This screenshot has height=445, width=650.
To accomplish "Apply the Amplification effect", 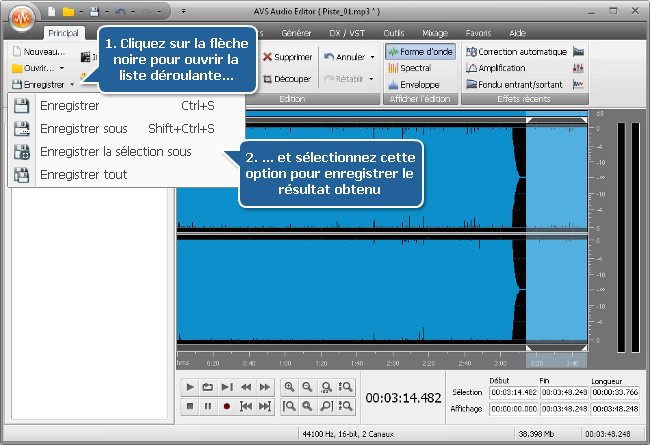I will tap(496, 68).
